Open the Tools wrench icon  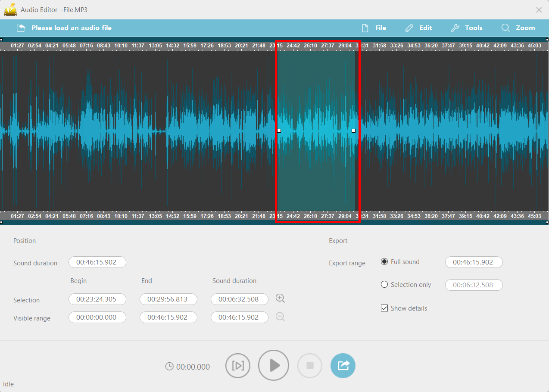point(455,28)
